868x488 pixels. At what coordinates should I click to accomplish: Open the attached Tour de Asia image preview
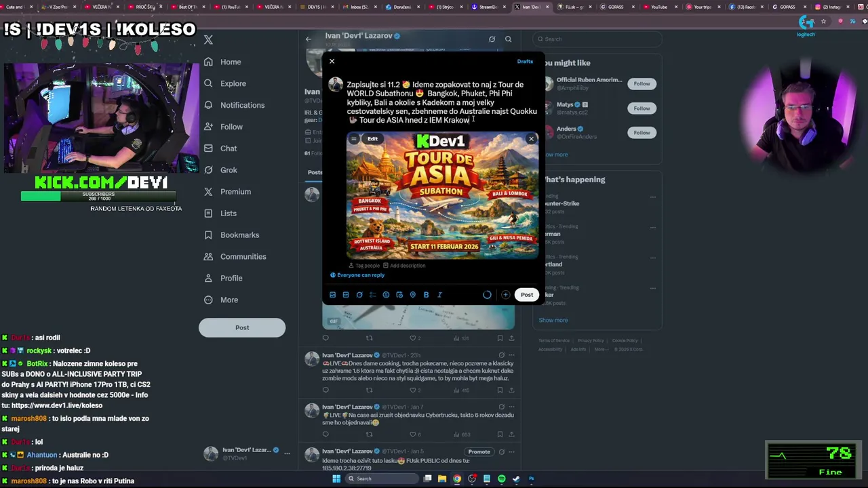[x=442, y=196]
